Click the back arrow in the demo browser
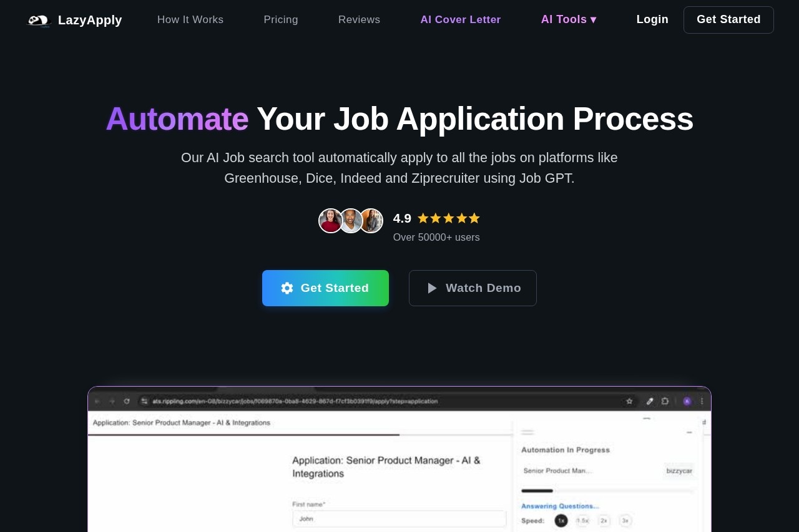Image resolution: width=799 pixels, height=532 pixels. [97, 401]
